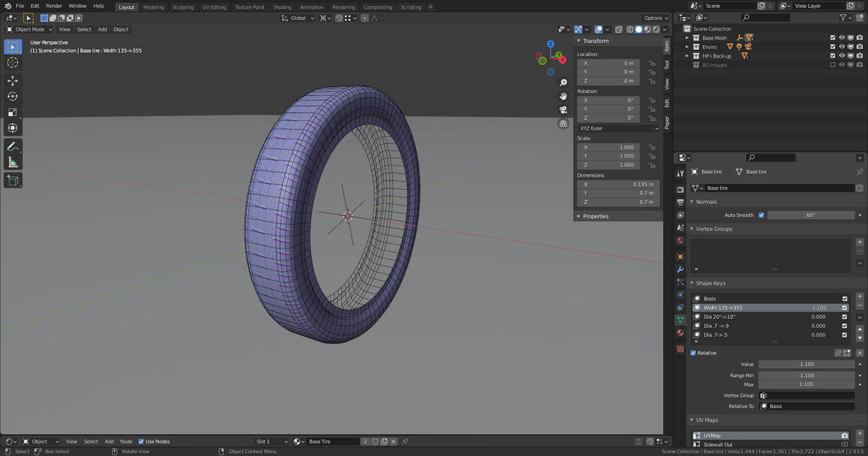The image size is (868, 456).
Task: Expand the Properties panel section
Action: coord(595,216)
